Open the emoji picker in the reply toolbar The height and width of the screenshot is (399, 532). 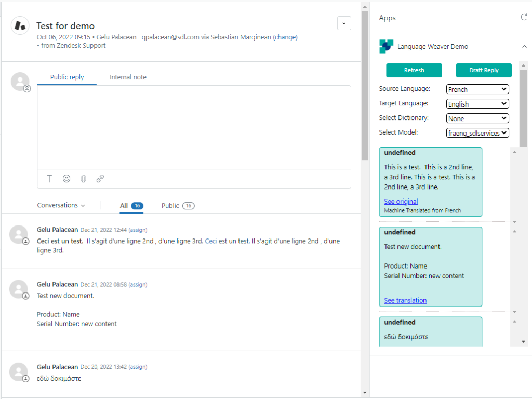66,178
